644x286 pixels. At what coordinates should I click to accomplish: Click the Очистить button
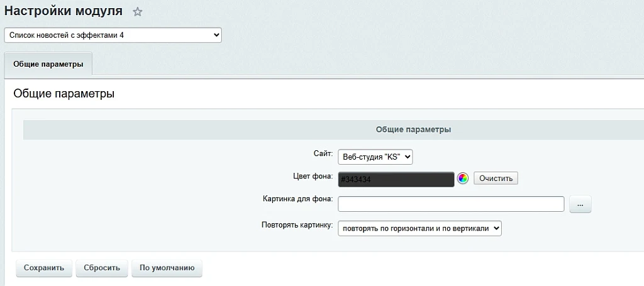(496, 179)
